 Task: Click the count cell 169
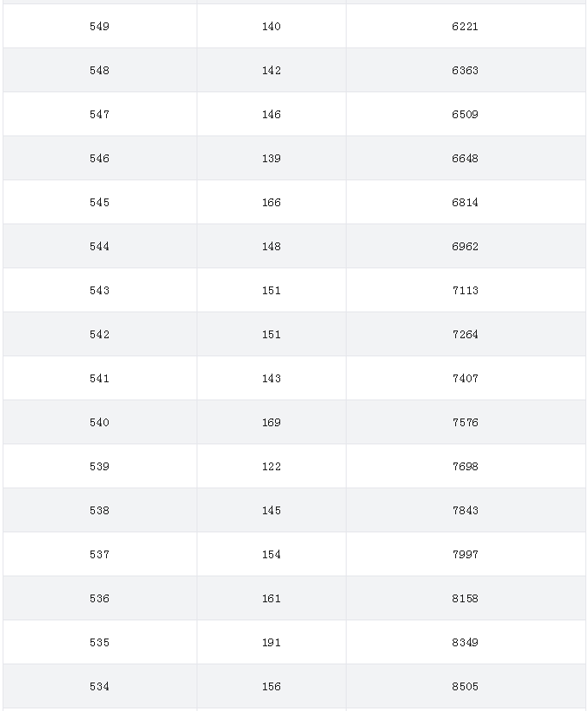point(272,422)
